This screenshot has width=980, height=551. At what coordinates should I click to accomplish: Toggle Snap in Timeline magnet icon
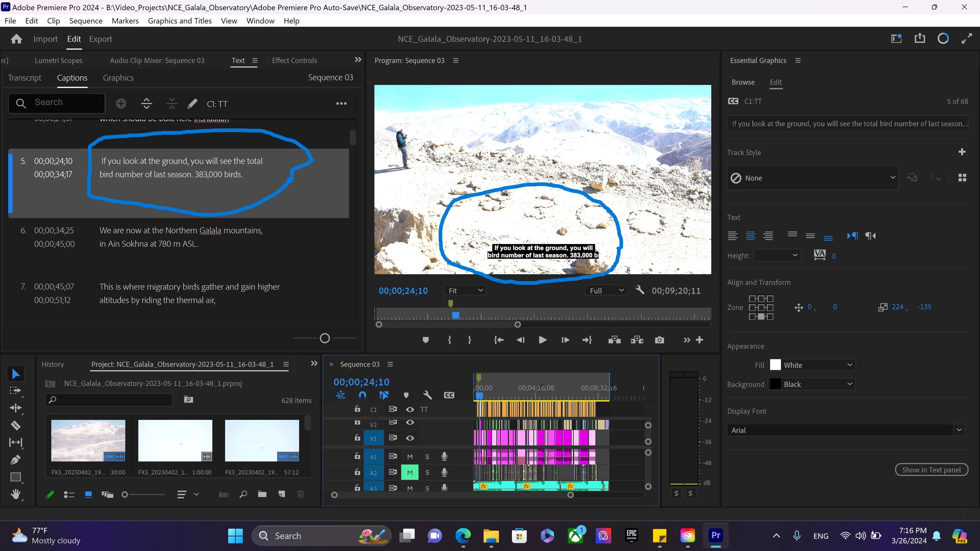click(362, 395)
